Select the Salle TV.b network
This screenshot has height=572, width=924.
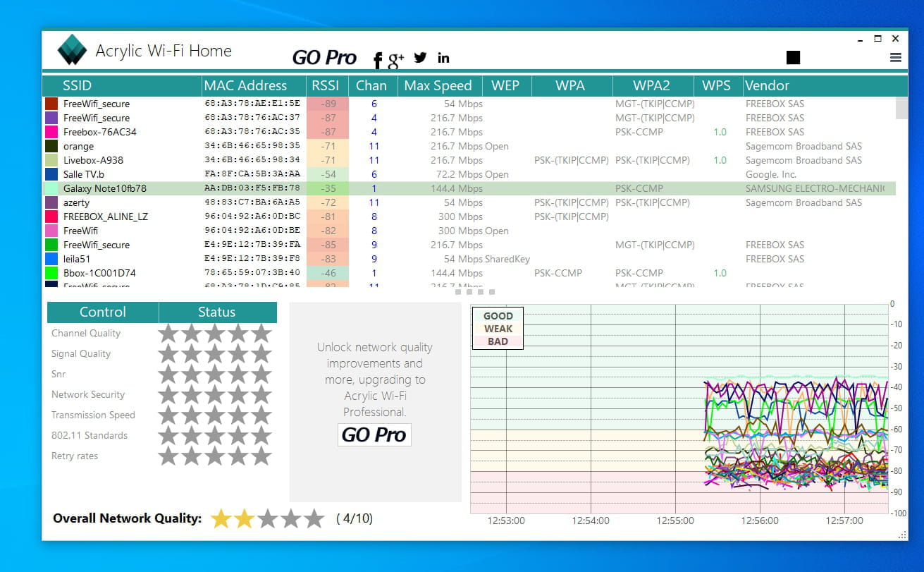[470, 174]
